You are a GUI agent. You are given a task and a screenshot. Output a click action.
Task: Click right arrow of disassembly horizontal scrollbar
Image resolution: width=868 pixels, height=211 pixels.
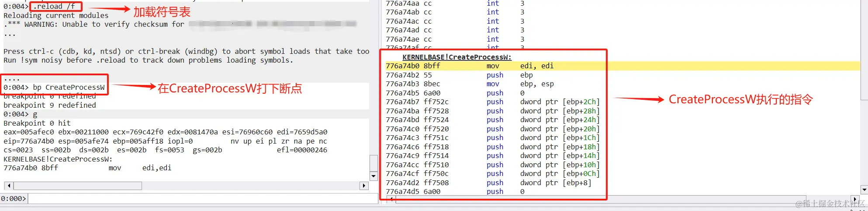click(x=855, y=199)
